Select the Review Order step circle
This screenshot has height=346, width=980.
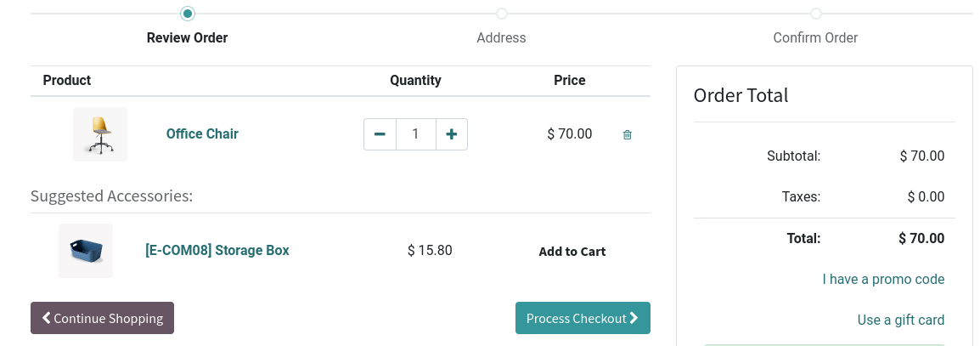click(x=187, y=13)
